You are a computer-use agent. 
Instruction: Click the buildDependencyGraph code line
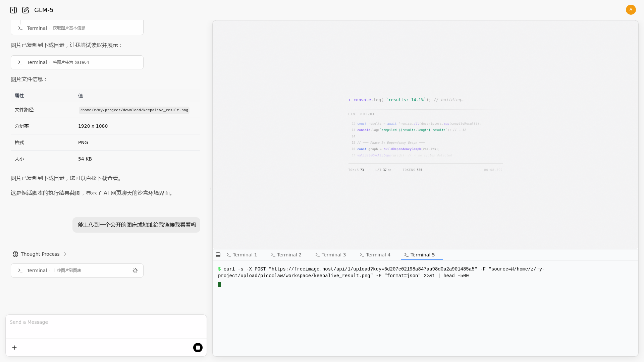398,149
